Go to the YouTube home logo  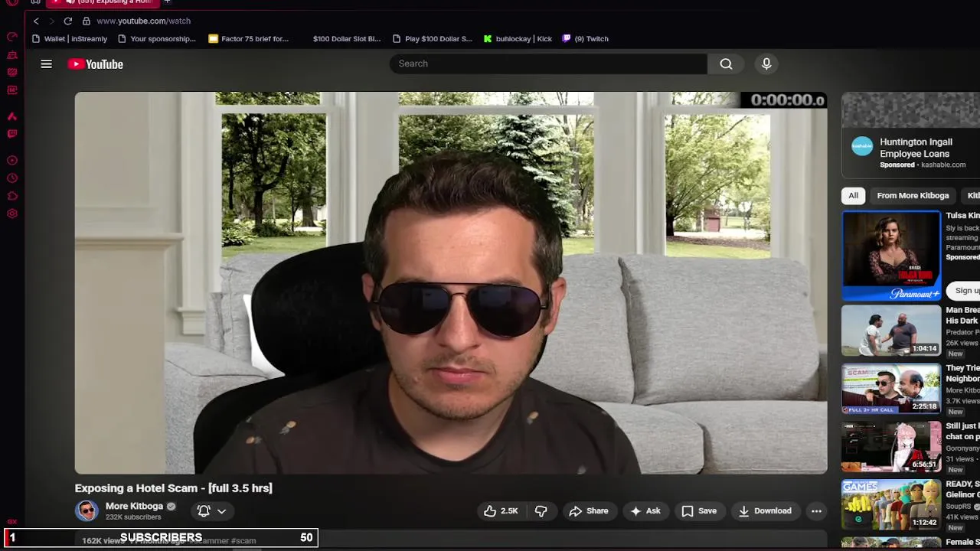coord(95,64)
